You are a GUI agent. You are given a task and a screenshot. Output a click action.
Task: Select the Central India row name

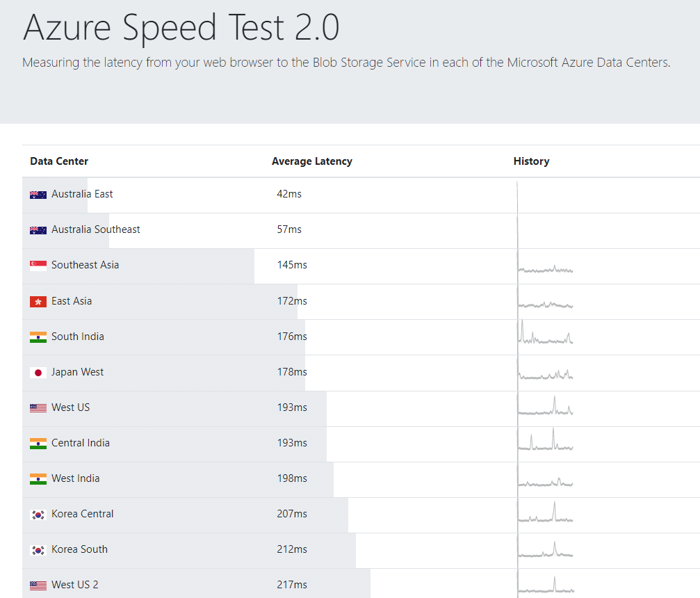click(81, 442)
